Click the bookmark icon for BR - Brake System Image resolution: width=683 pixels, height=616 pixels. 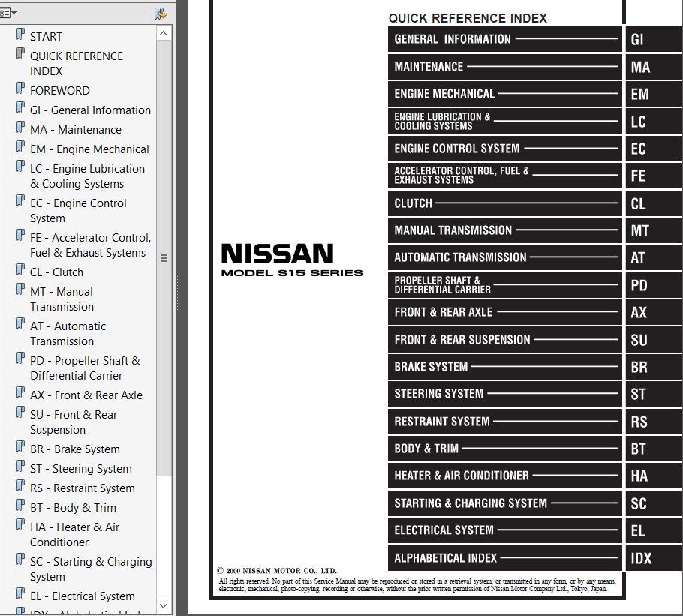click(x=20, y=447)
